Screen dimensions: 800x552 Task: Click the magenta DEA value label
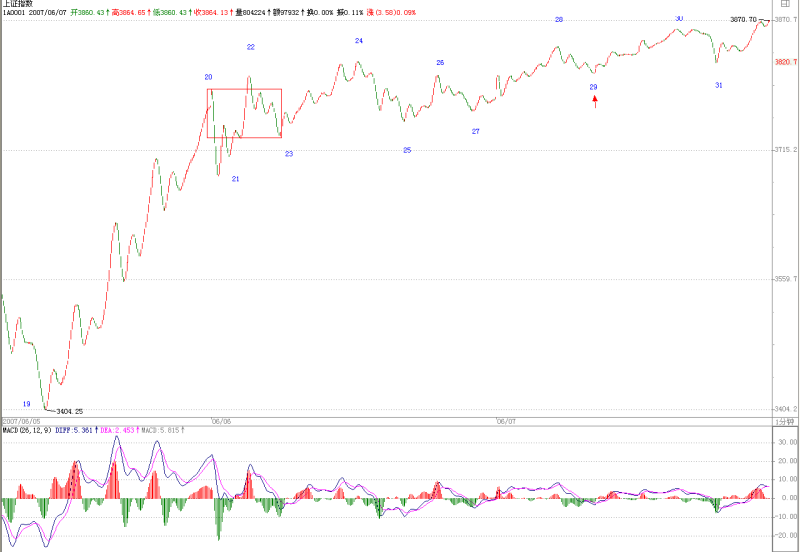117,431
